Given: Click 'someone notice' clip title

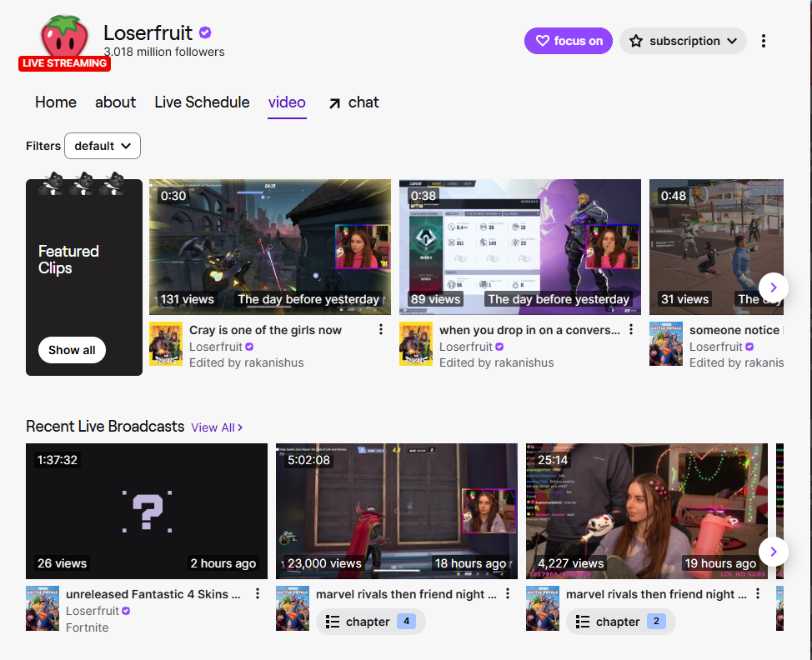Looking at the screenshot, I should pos(736,330).
